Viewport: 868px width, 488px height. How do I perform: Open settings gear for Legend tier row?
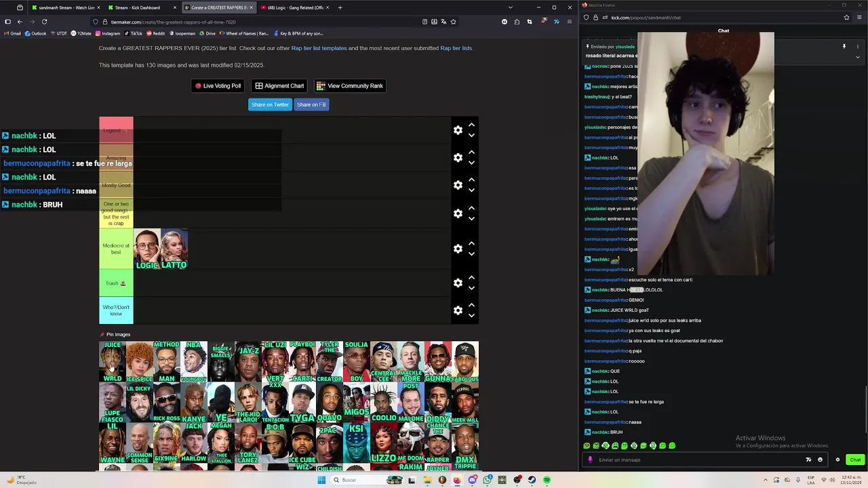coord(458,130)
